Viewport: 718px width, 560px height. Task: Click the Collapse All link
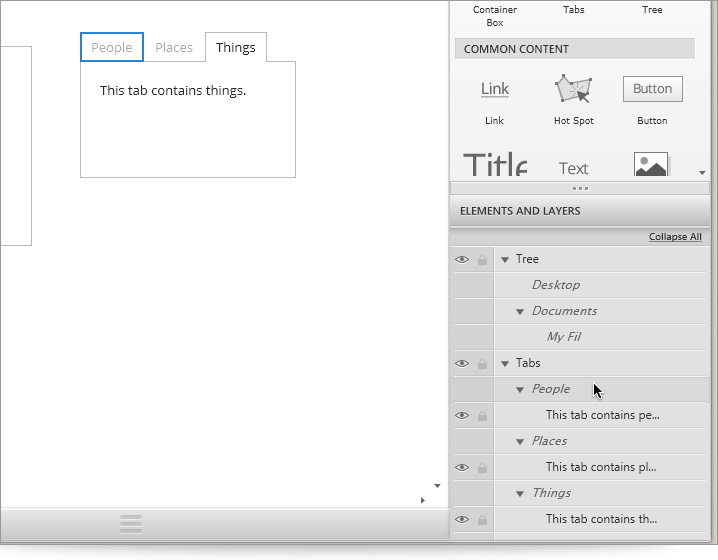pos(675,237)
